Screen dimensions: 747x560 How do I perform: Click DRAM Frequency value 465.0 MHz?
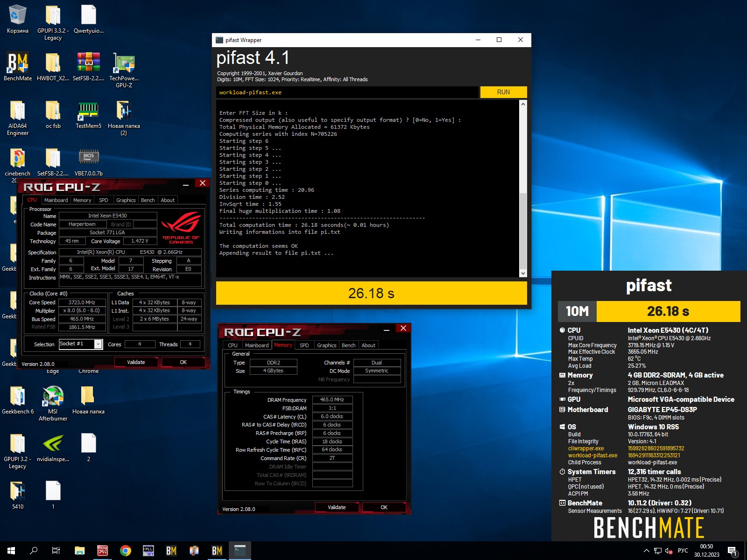[332, 400]
